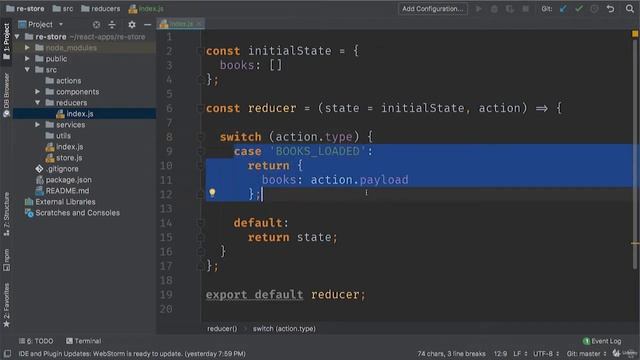Image resolution: width=640 pixels, height=360 pixels.
Task: Open the Event Log
Action: (602, 341)
